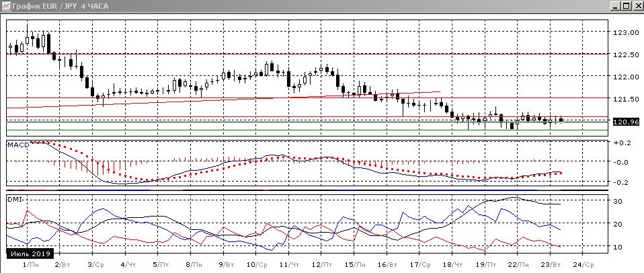Click the 123.00 price axis label
Viewport: 644px width, 273px height.
626,32
